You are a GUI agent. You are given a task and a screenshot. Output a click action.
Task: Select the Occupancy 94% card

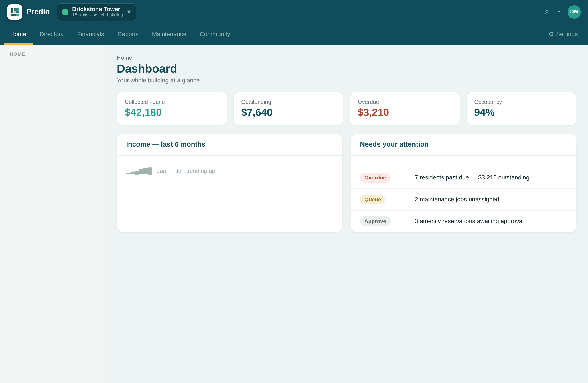tap(521, 109)
